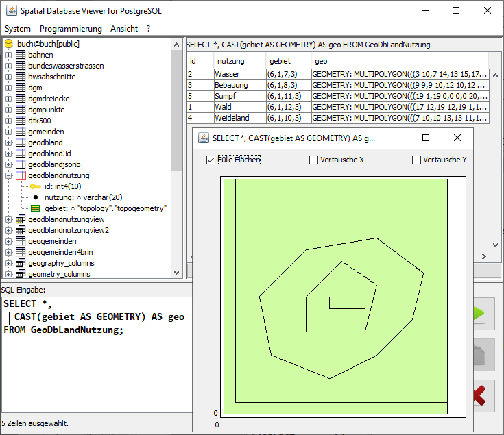Select the nutzung: varchar(20) column entry
The image size is (504, 435).
83,197
